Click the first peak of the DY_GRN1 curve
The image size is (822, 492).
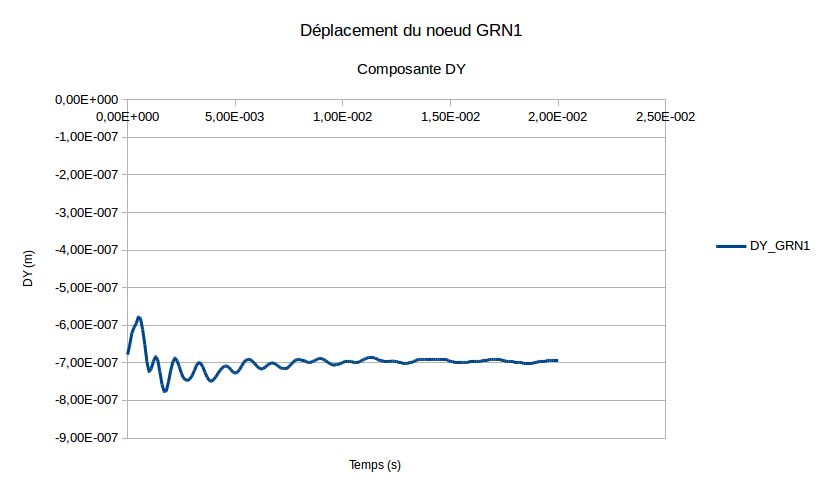pyautogui.click(x=139, y=318)
